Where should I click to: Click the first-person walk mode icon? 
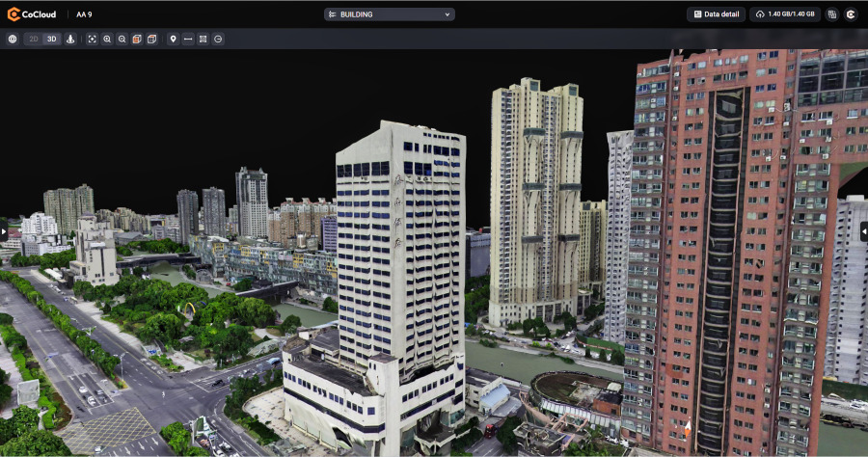(70, 39)
